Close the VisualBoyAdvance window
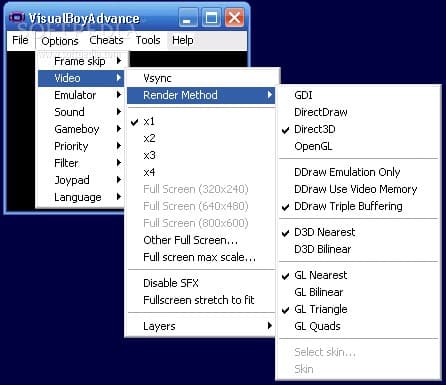This screenshot has height=385, width=446. [234, 17]
